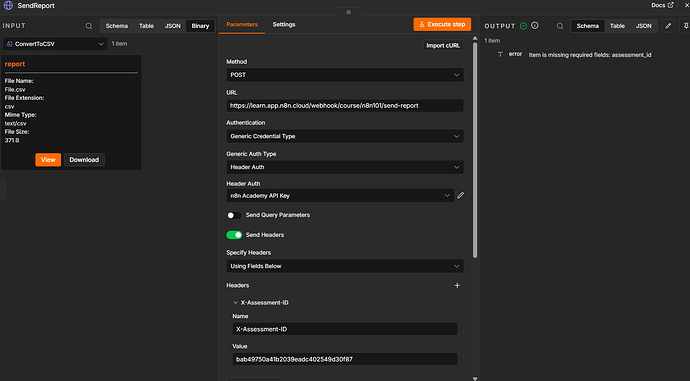Click the parameters panel scrollbar
This screenshot has width=690, height=381.
tap(475, 150)
